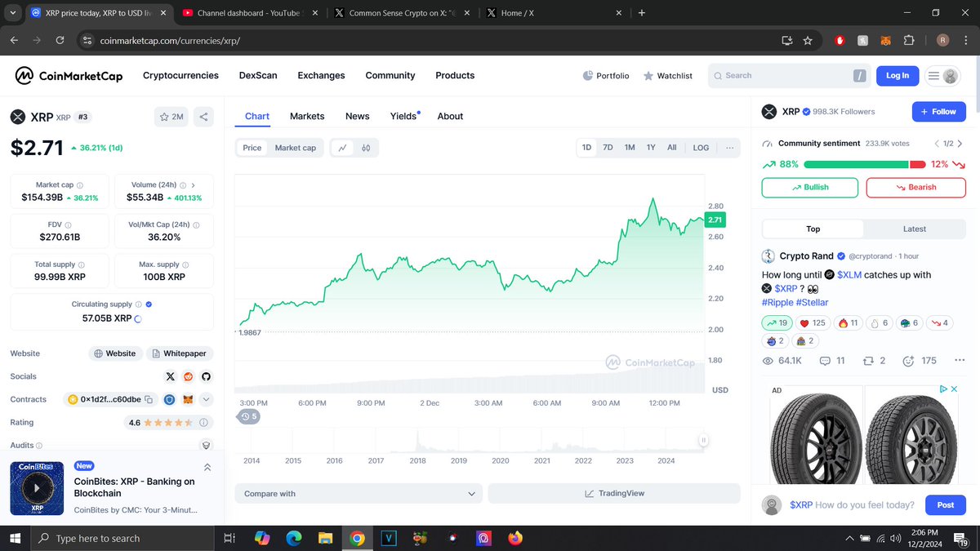The width and height of the screenshot is (980, 551).
Task: Open TradingView chart button
Action: 614,494
